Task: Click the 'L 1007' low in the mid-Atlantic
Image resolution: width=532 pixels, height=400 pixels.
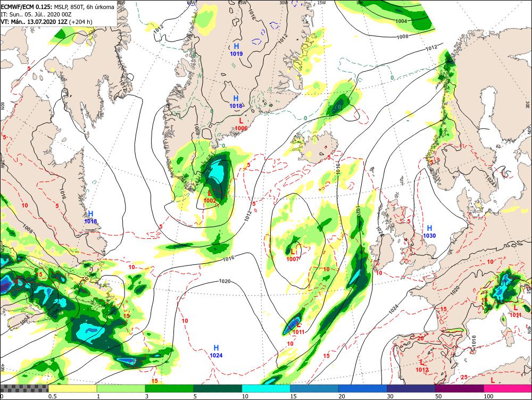Action: click(293, 255)
